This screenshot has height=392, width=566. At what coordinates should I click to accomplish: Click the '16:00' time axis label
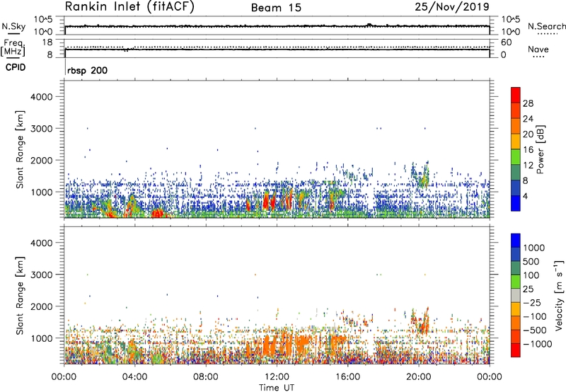(x=347, y=377)
